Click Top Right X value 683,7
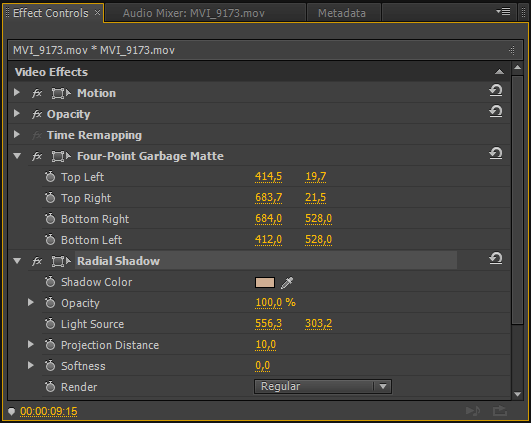Screen dimensions: 531x423 269,197
